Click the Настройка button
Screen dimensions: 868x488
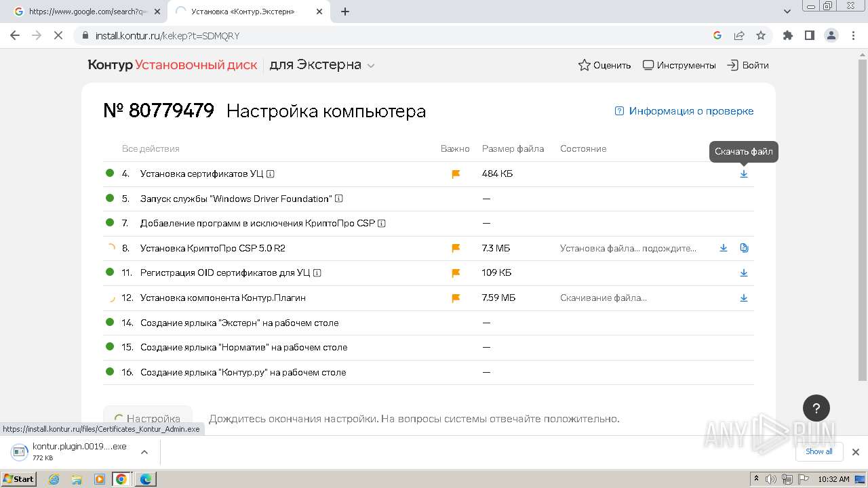(148, 419)
